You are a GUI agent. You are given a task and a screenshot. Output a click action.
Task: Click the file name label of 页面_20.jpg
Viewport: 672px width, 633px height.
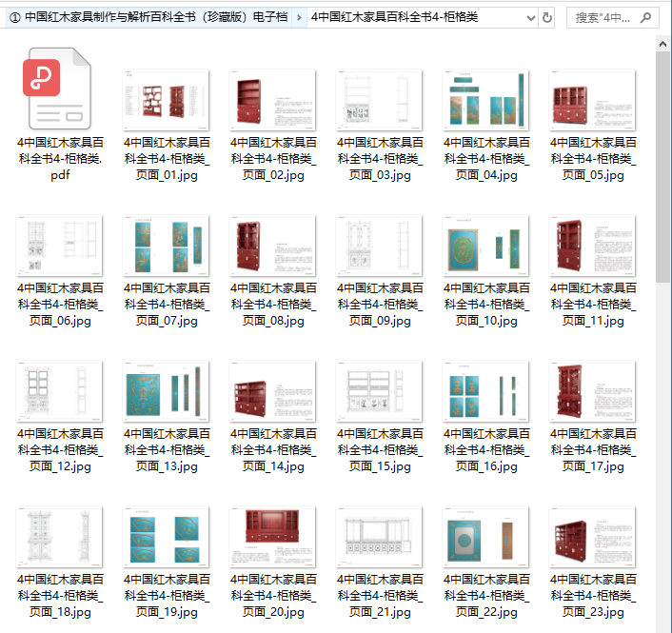[x=273, y=596]
